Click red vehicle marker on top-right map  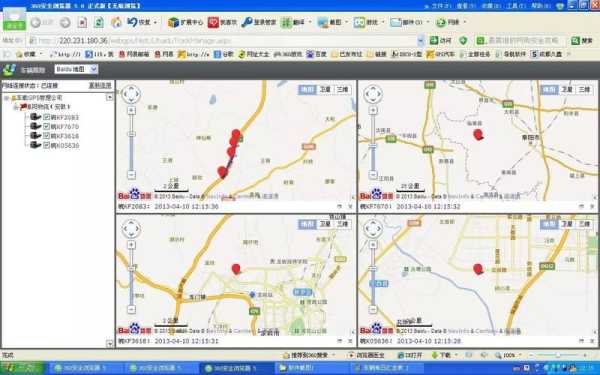click(x=478, y=134)
